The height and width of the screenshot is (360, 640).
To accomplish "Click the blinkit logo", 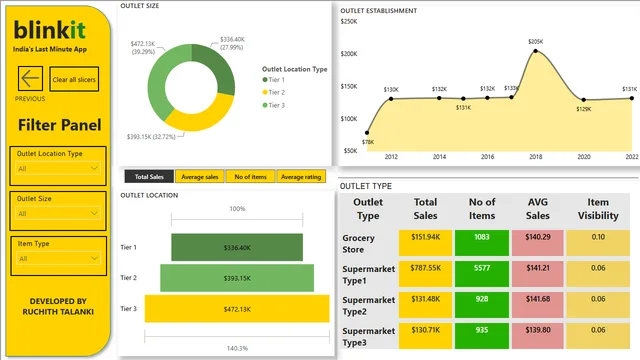I will pyautogui.click(x=49, y=30).
